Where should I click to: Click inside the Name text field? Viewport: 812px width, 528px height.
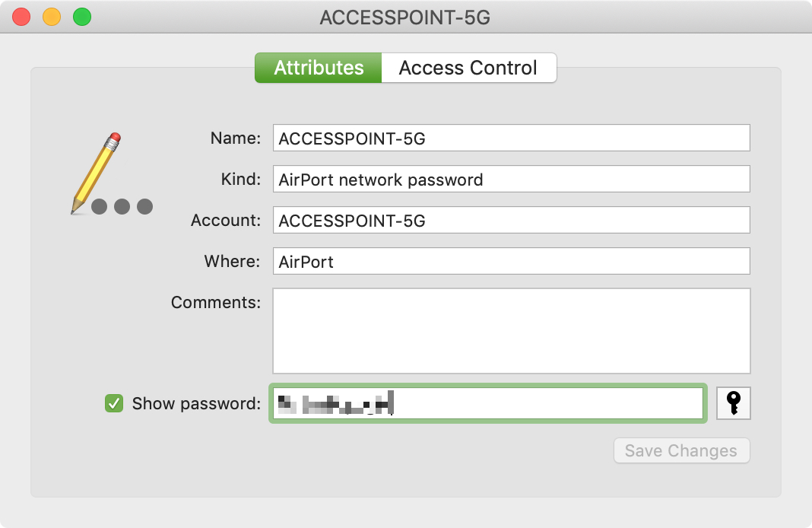coord(511,138)
